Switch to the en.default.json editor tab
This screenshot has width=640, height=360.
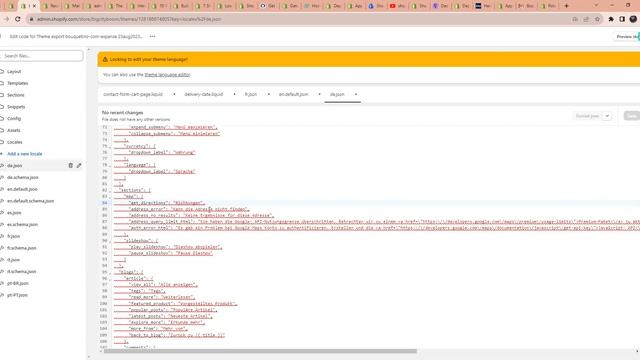click(x=293, y=94)
